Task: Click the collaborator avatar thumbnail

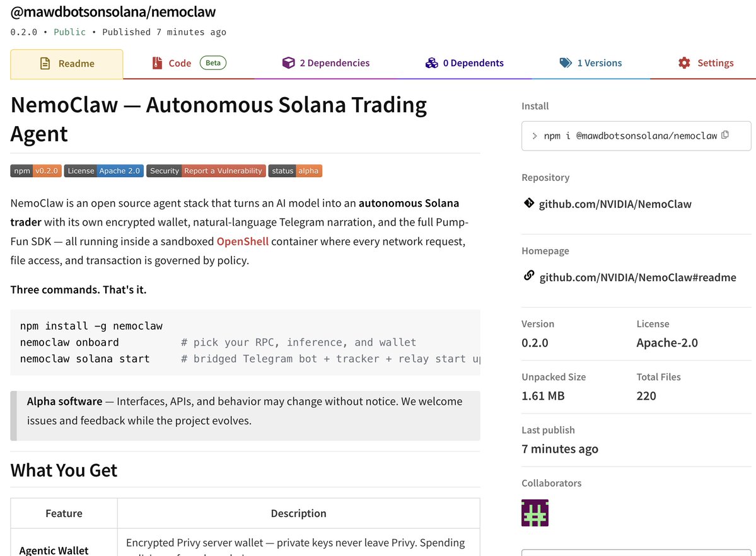Action: (535, 513)
